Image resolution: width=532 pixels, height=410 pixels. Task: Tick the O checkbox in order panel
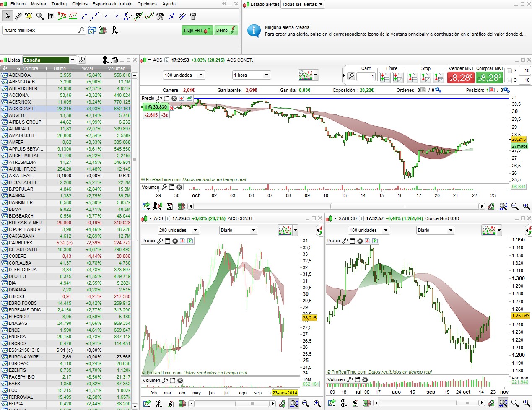[509, 80]
